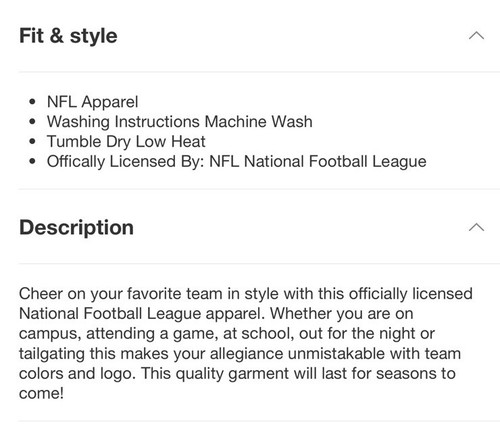Click the word 'tailgating' in description

pos(52,354)
